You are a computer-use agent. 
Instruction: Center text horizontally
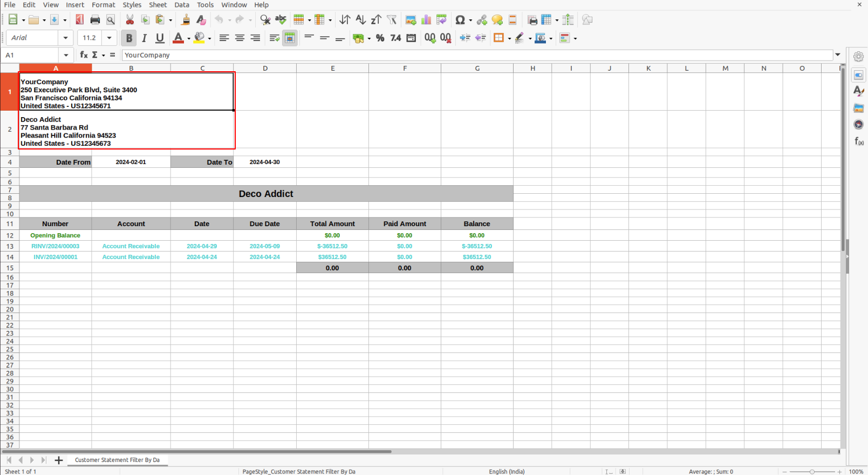pos(240,38)
